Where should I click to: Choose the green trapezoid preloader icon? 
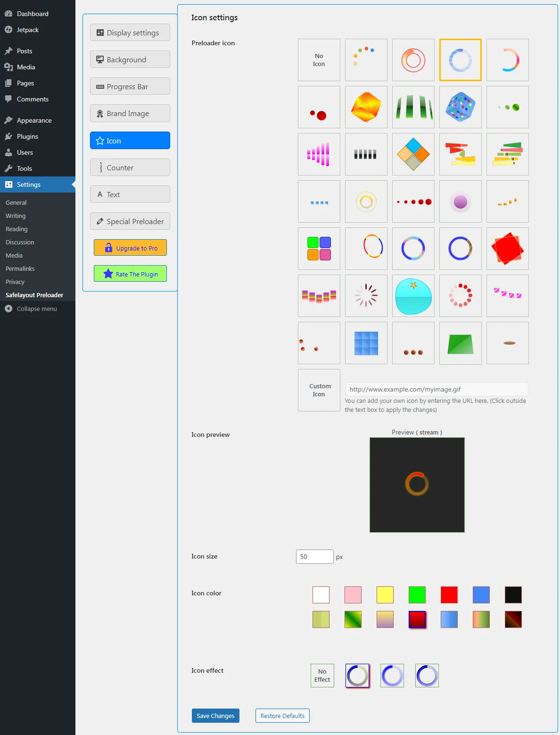[x=461, y=343]
